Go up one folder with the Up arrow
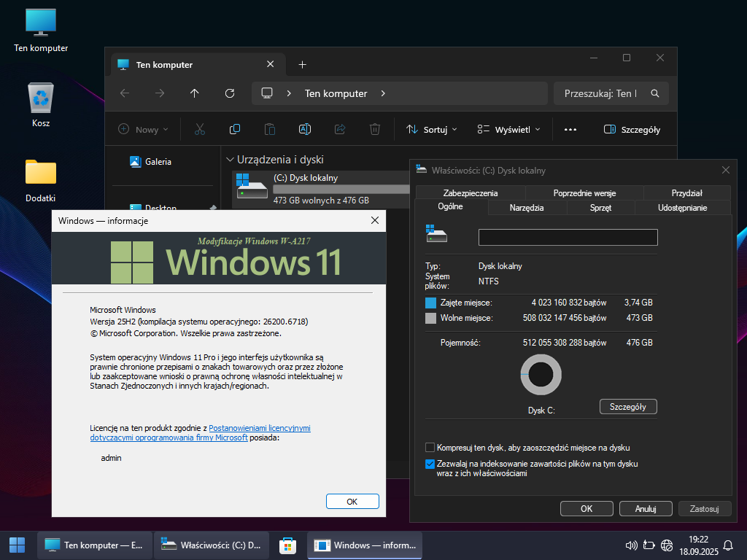 (194, 93)
